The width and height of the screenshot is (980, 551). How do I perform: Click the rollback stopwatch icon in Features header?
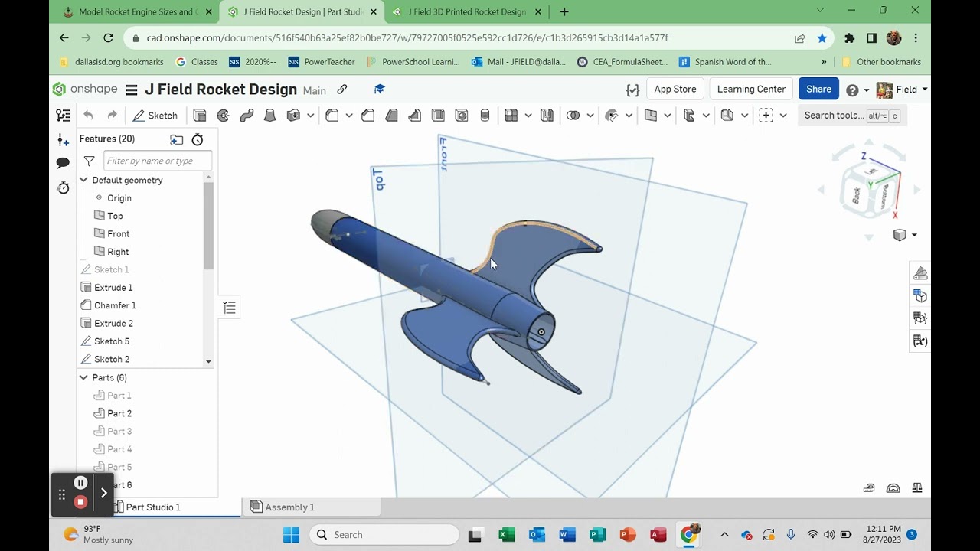click(198, 139)
